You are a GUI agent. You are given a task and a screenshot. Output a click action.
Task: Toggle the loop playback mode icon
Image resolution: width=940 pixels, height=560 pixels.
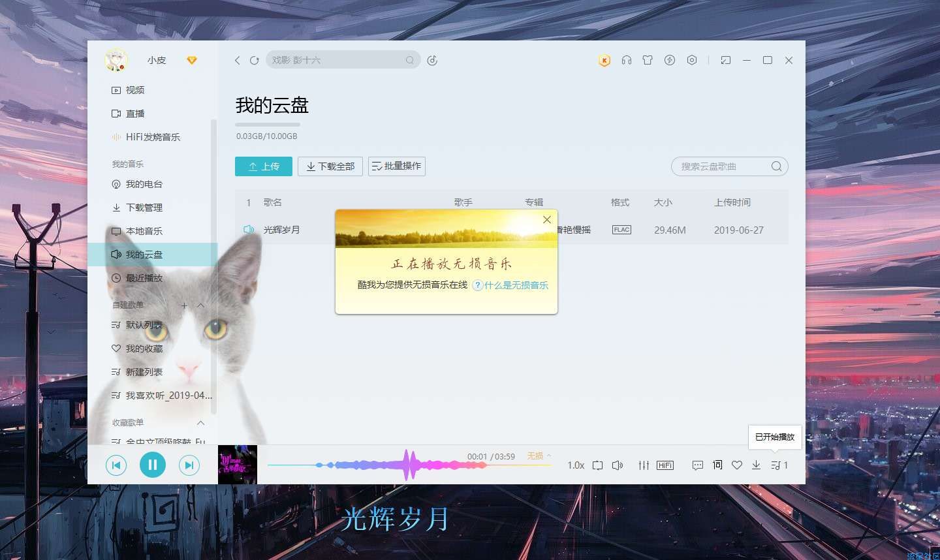click(x=597, y=465)
